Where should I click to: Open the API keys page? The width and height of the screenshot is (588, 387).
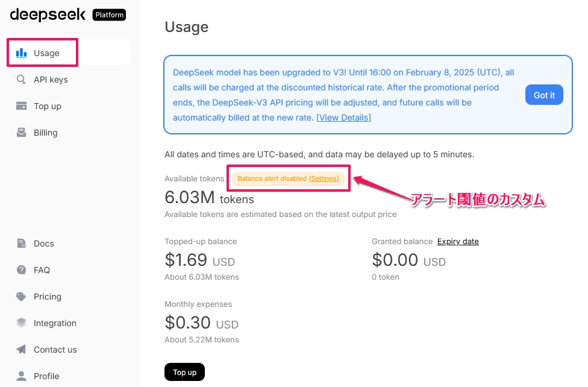[69, 80]
